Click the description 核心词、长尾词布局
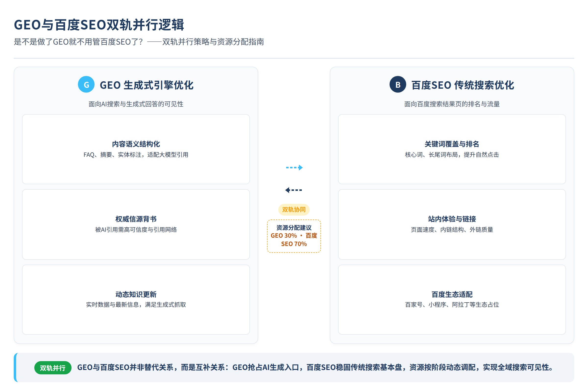Viewport: 588px width, 392px height. (452, 155)
